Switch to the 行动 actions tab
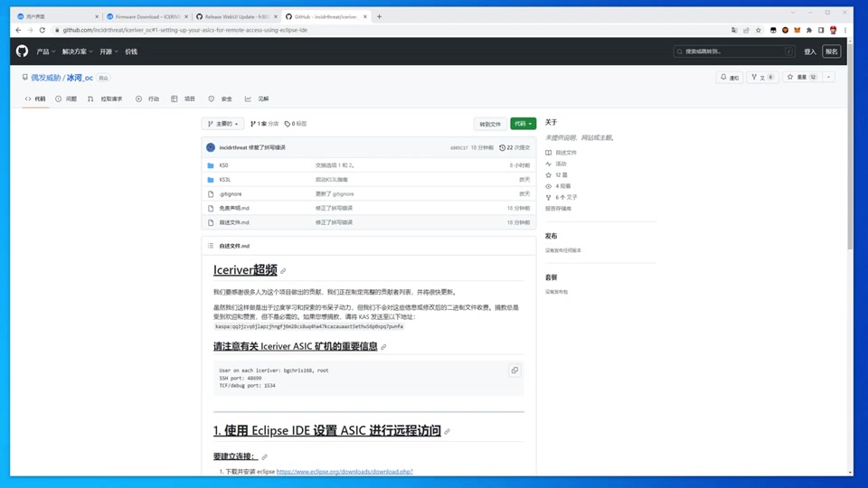Screen dimensions: 868x488 coord(147,99)
